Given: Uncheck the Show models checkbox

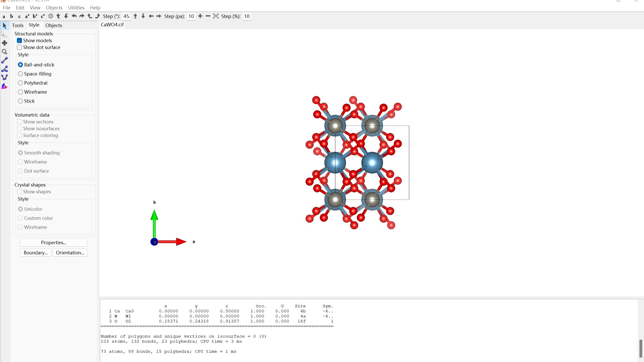Looking at the screenshot, I should (19, 40).
